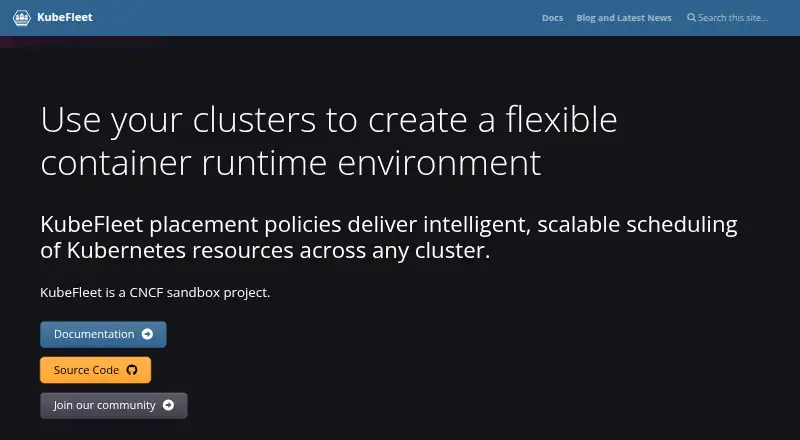
Task: Focus the Search this site field
Action: click(x=733, y=18)
